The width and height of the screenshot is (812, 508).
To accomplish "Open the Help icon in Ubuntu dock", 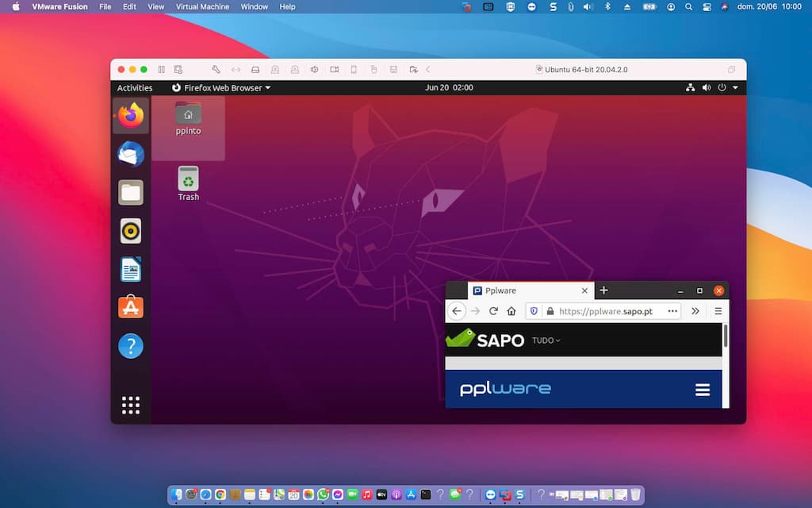I will pos(131,346).
